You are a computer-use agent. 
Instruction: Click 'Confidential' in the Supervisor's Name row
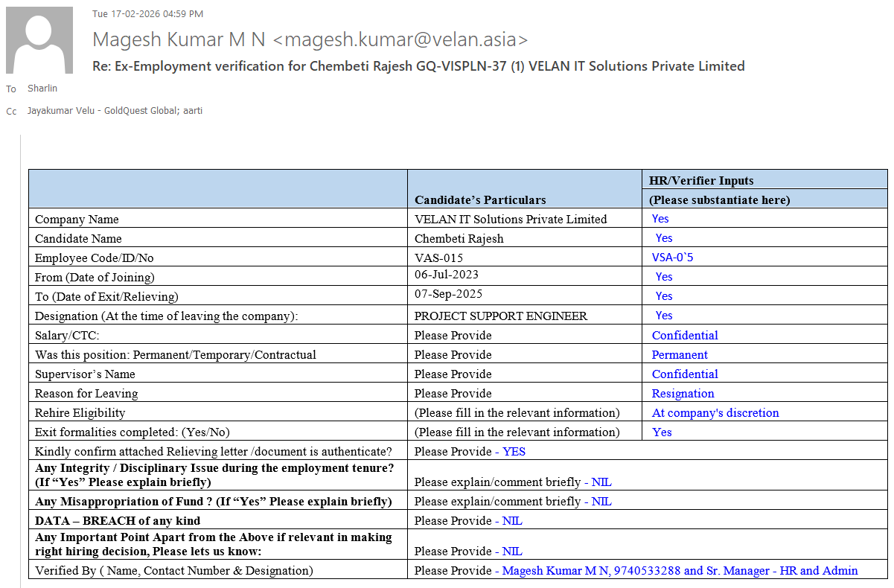point(685,374)
